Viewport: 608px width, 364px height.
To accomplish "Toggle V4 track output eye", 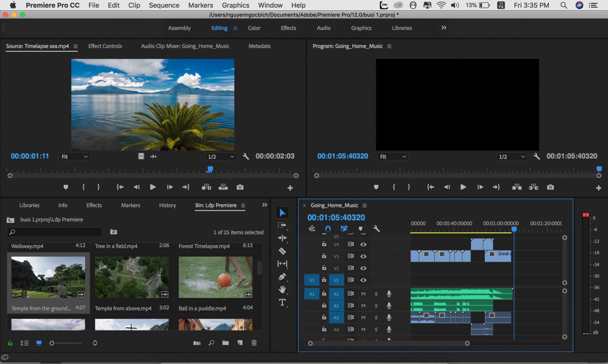I will pyautogui.click(x=364, y=244).
